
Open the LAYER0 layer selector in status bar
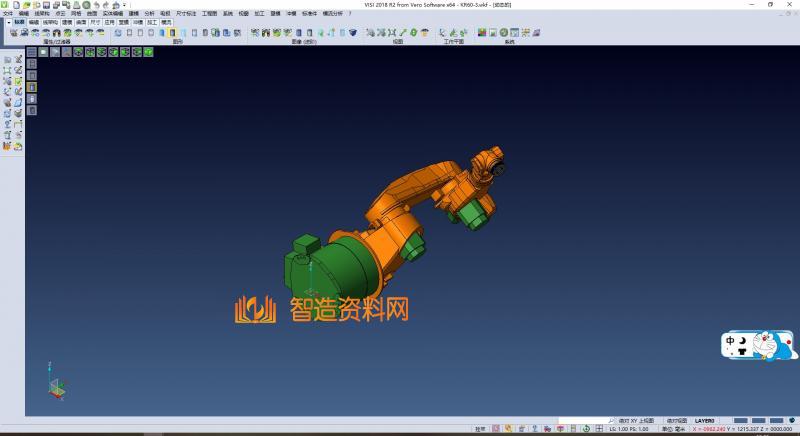coord(705,421)
